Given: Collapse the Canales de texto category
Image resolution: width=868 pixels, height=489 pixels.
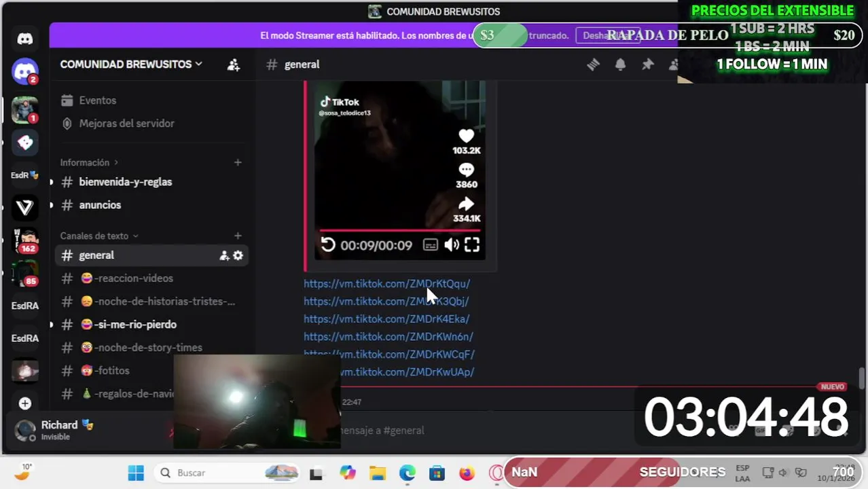Looking at the screenshot, I should point(99,236).
